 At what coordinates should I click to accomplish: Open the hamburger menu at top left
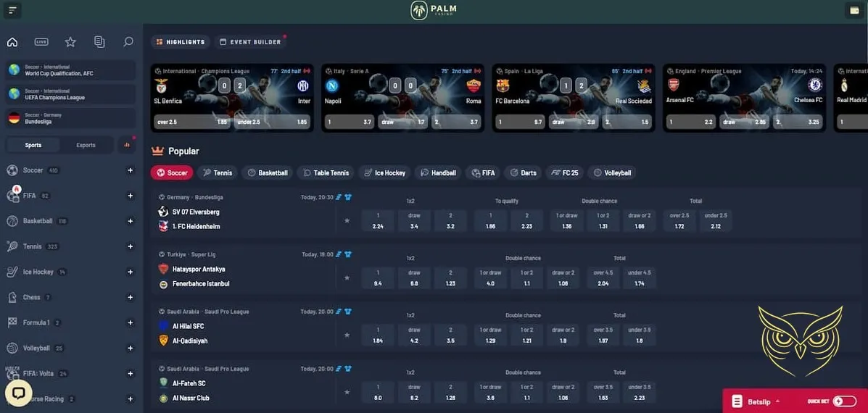pos(12,10)
